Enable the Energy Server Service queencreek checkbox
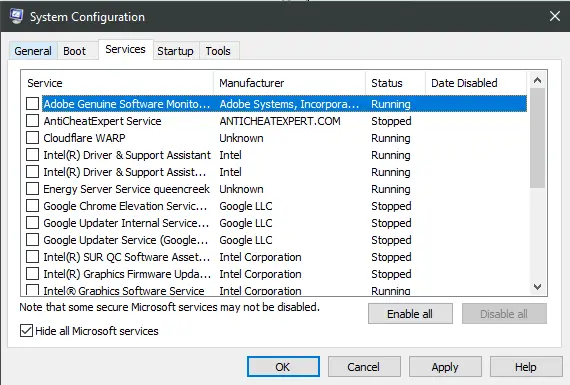570x385 pixels. pos(32,189)
